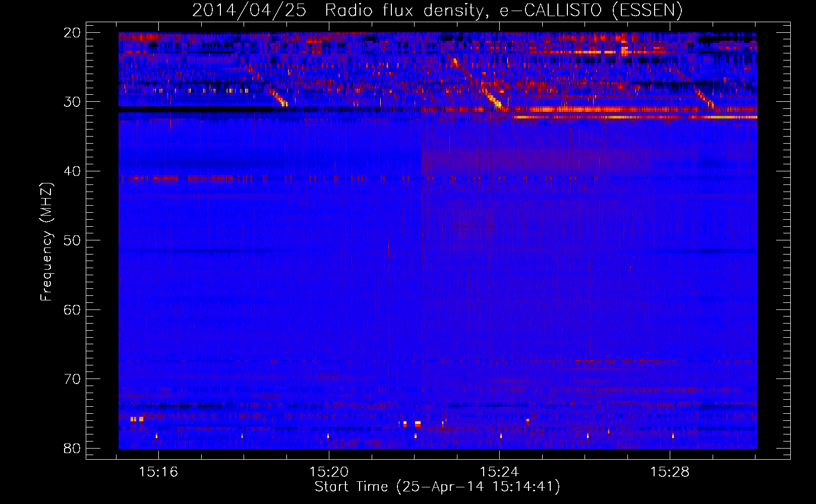Click the 'Start Time (25-Apr-14 15:14:41)' axis label
This screenshot has width=816, height=504.
(437, 487)
